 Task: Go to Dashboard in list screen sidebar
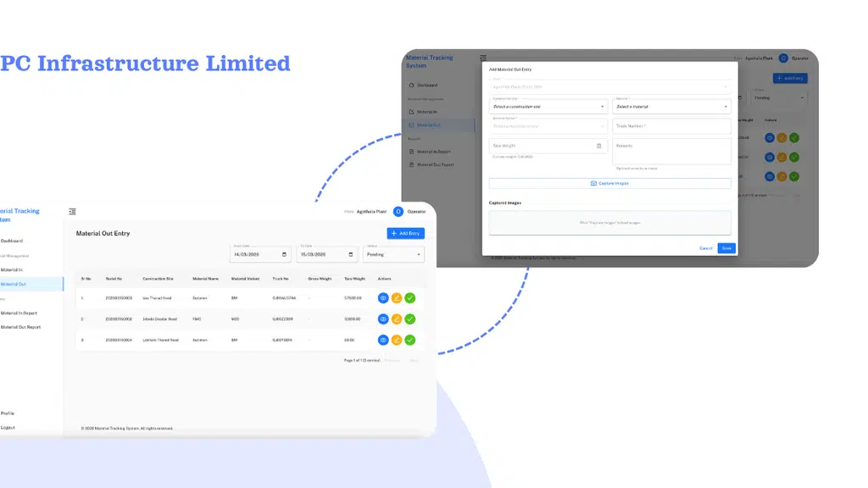click(12, 241)
